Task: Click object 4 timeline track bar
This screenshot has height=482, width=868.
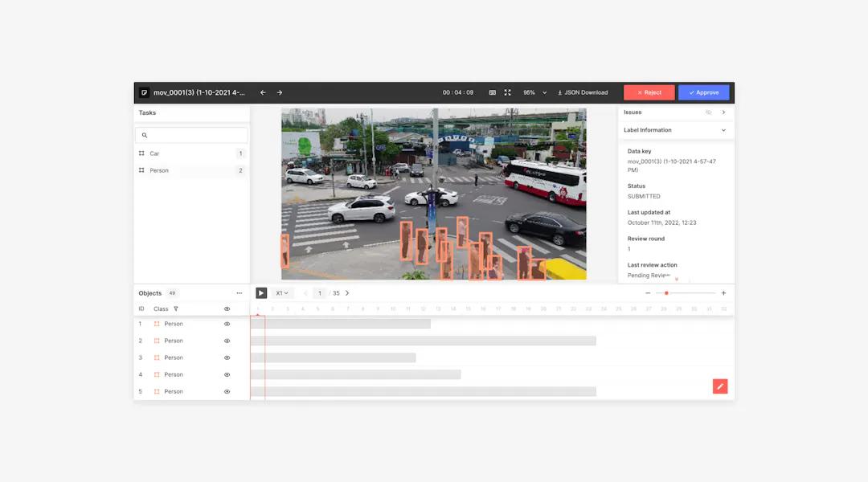Action: click(356, 374)
